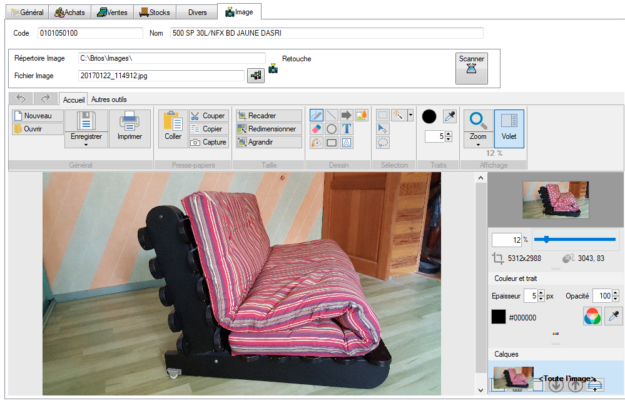625x408 pixels.
Task: Click the Scanner button
Action: click(469, 66)
